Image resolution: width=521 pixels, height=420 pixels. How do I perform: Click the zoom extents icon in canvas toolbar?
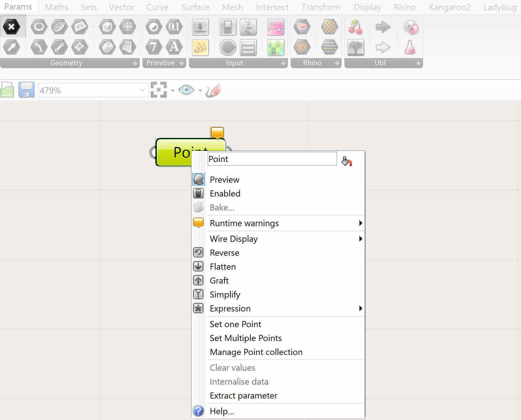pos(159,90)
